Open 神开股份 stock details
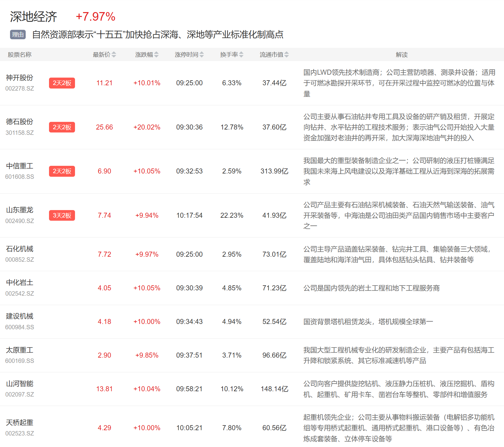Image resolution: width=504 pixels, height=447 pixels. [x=19, y=78]
